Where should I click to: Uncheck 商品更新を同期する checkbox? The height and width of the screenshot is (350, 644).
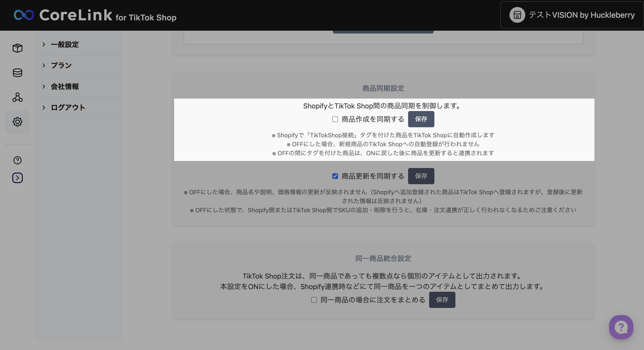[335, 176]
